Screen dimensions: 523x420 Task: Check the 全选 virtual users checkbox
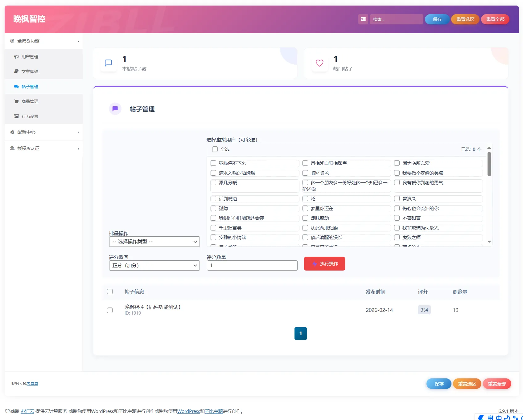point(215,149)
